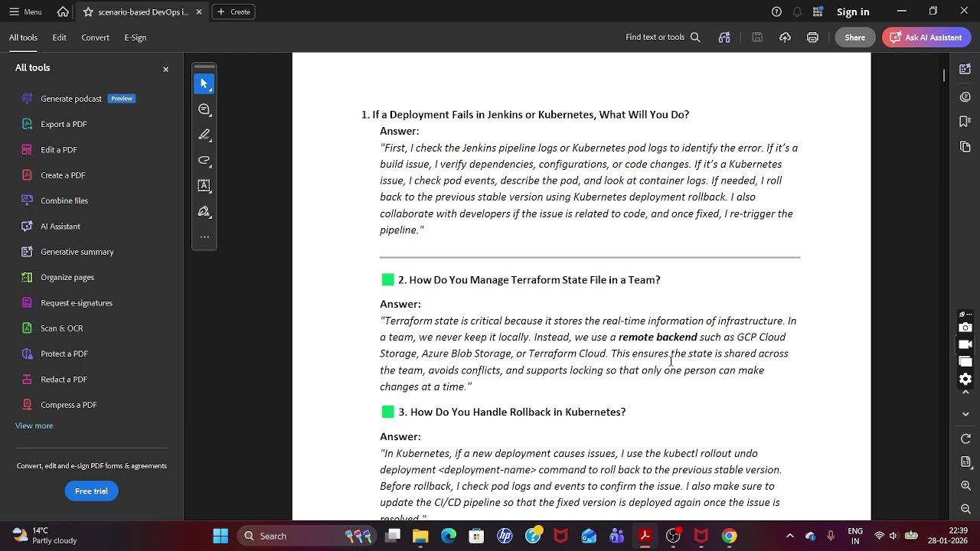Click the Save file icon
This screenshot has height=551, width=980.
[757, 37]
